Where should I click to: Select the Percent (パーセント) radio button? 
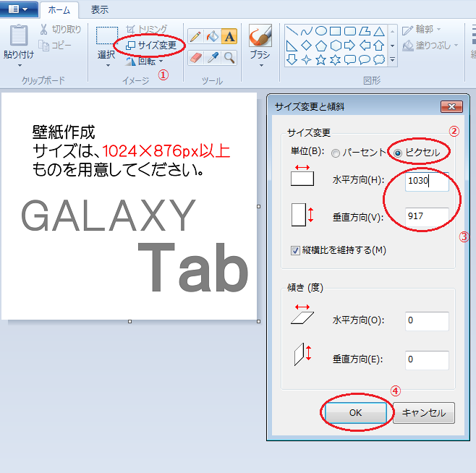(x=336, y=153)
